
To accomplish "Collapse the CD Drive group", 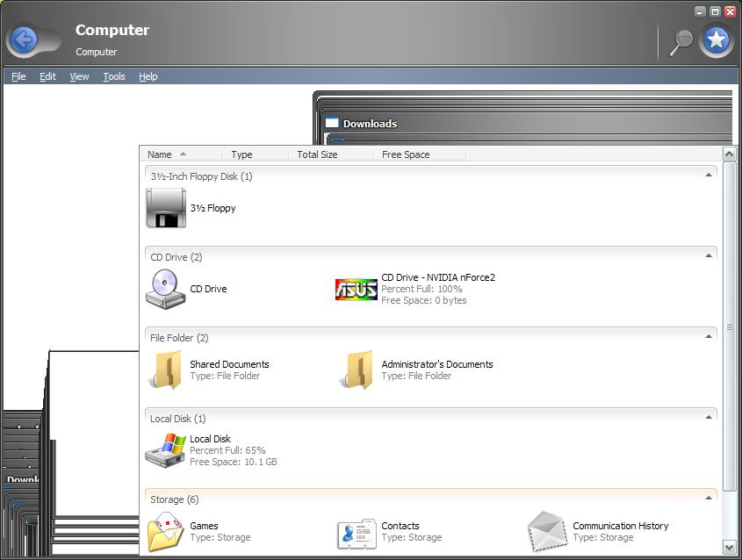I will point(709,256).
